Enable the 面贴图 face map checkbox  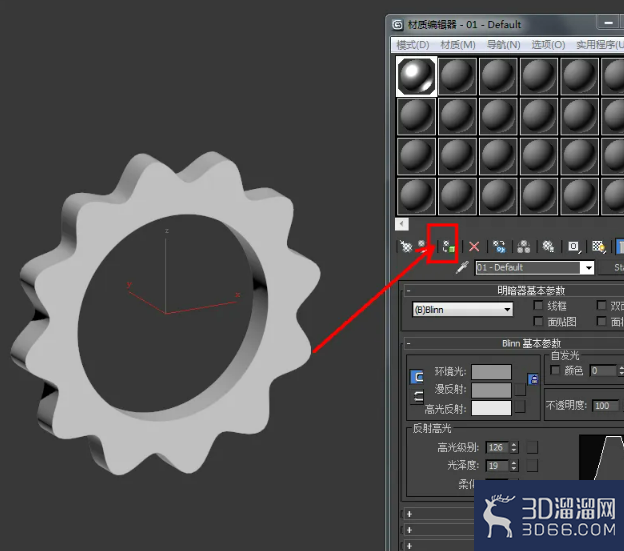point(538,321)
